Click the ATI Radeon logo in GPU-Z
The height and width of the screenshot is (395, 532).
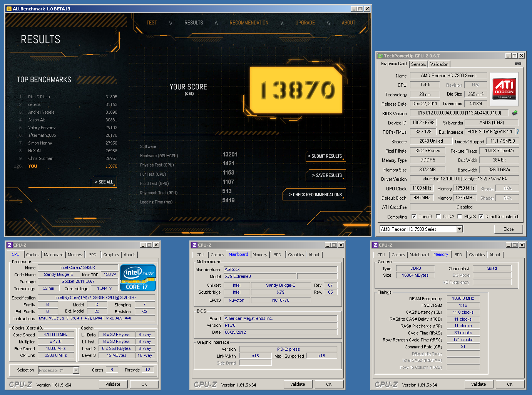pyautogui.click(x=504, y=89)
